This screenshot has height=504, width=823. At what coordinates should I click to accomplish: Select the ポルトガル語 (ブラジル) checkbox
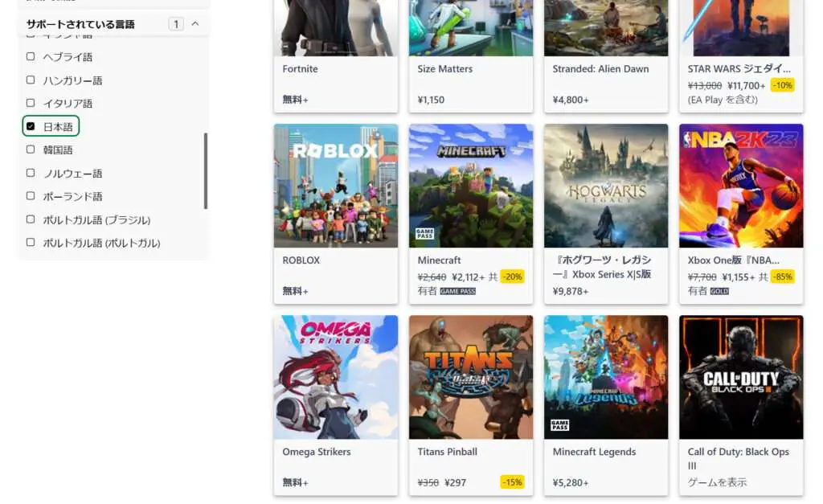point(31,219)
